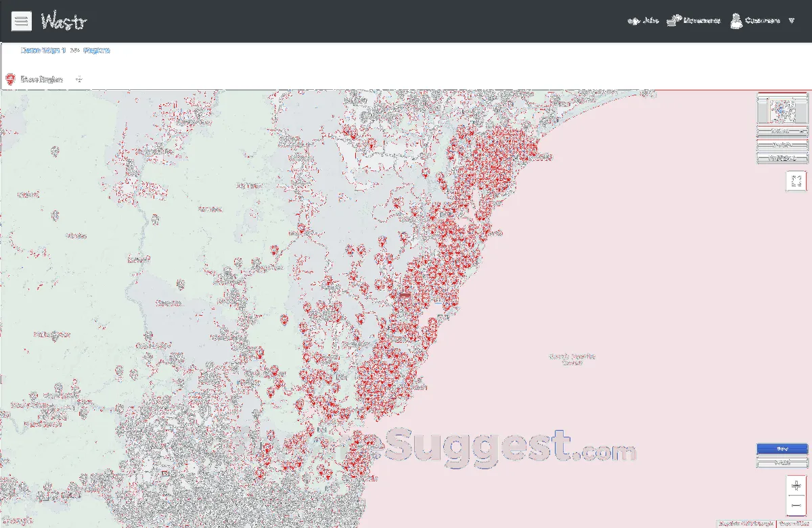This screenshot has width=812, height=528.
Task: Click the Customers person icon
Action: point(736,21)
